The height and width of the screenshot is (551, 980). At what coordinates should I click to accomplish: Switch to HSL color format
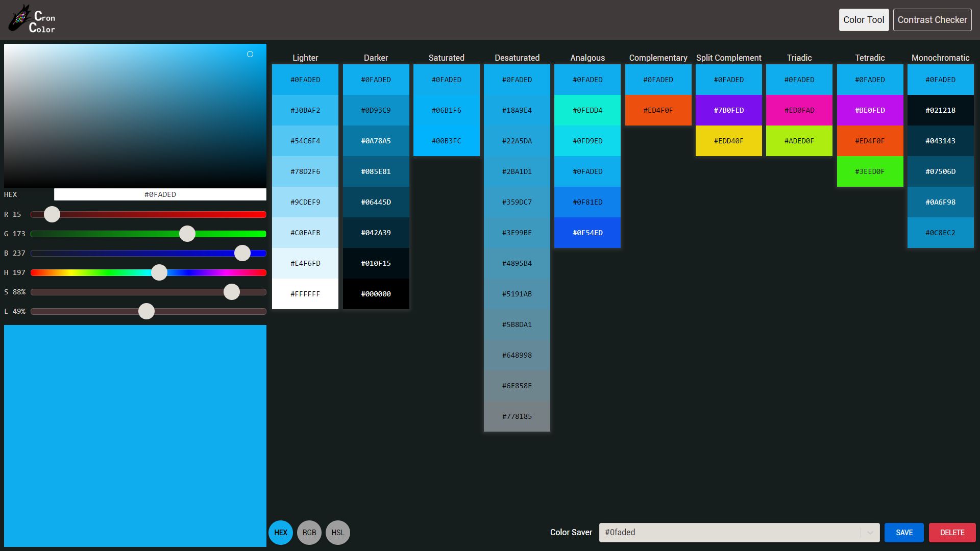tap(337, 532)
